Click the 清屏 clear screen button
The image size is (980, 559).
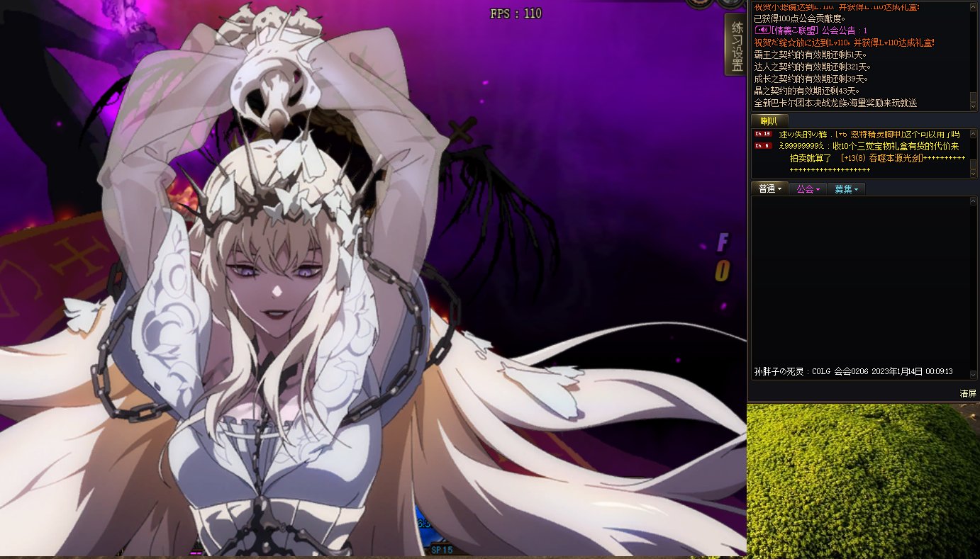click(x=967, y=393)
